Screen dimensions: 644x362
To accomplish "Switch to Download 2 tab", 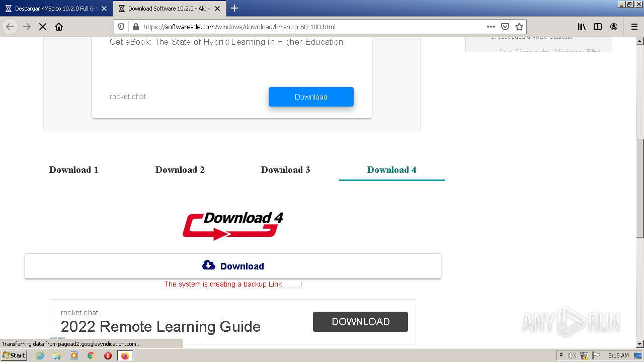I will coord(180,170).
